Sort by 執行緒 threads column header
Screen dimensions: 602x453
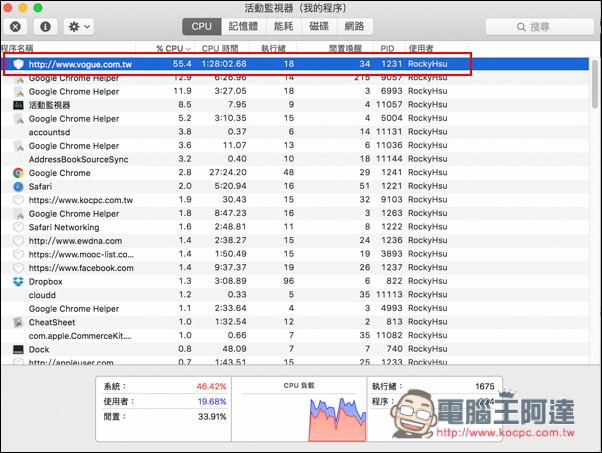(x=273, y=48)
